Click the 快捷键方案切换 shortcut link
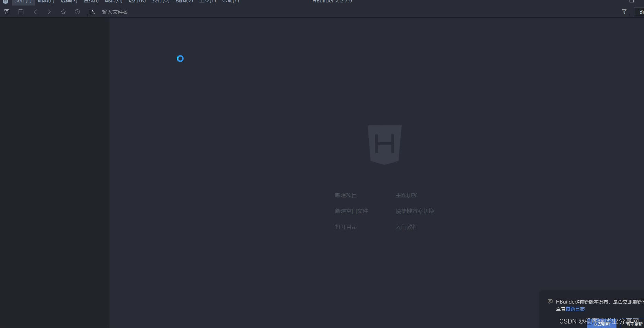Image resolution: width=644 pixels, height=328 pixels. [415, 211]
